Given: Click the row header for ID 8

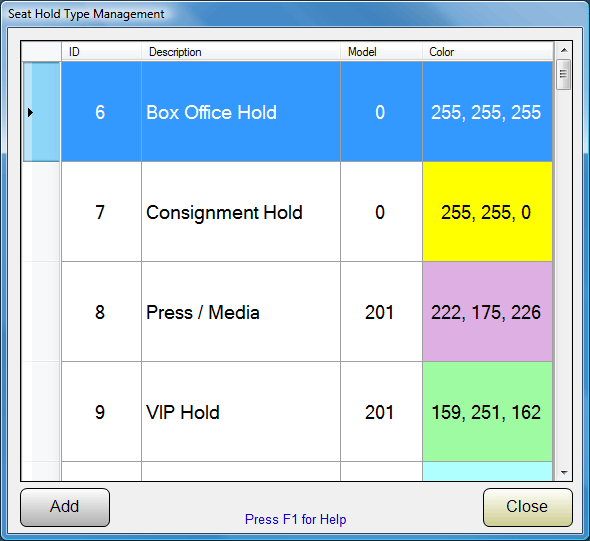Looking at the screenshot, I should click(41, 312).
